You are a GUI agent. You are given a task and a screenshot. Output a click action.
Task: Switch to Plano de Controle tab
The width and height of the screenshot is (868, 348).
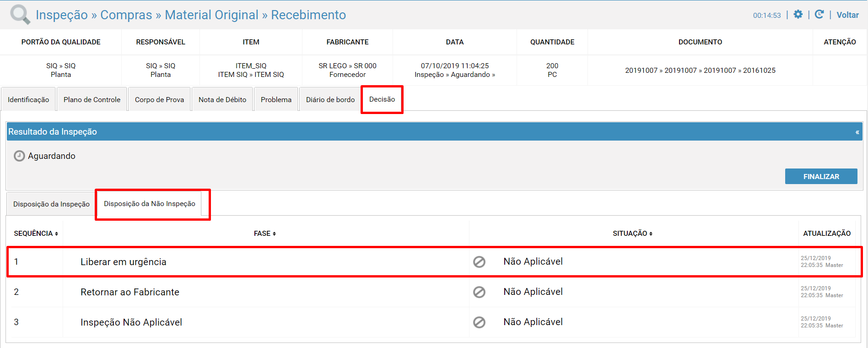click(x=92, y=99)
